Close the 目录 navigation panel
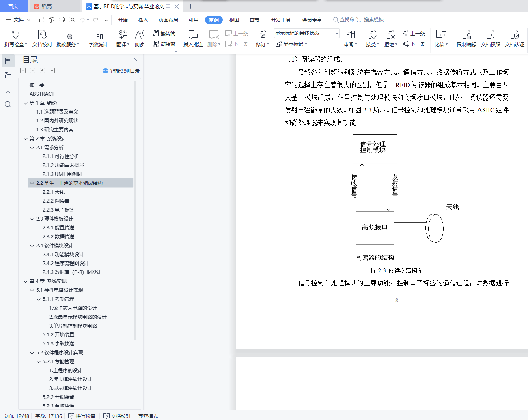Screen dimensions: 528x420 tap(135, 60)
